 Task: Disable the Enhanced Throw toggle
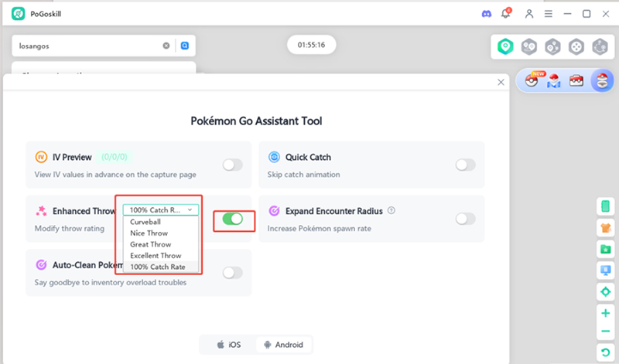233,219
